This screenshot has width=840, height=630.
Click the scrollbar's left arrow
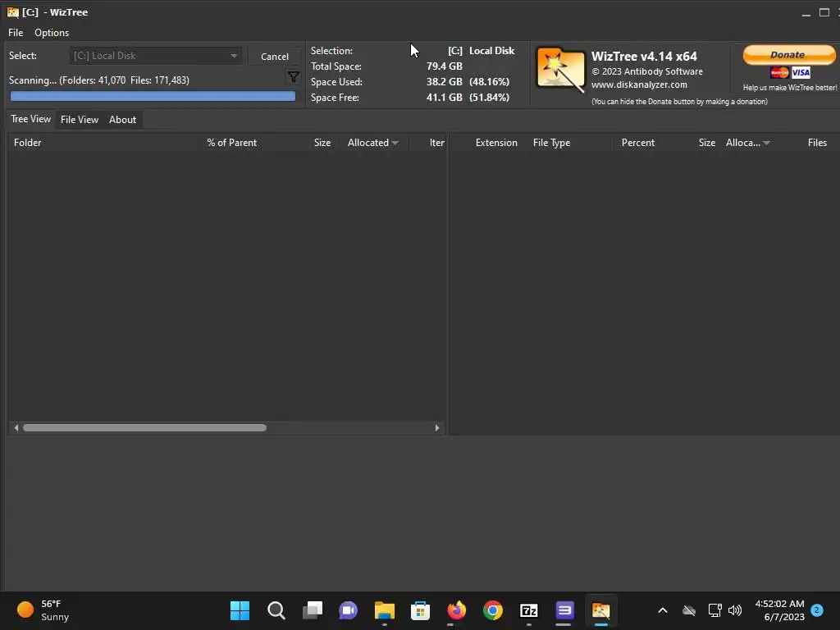[16, 427]
